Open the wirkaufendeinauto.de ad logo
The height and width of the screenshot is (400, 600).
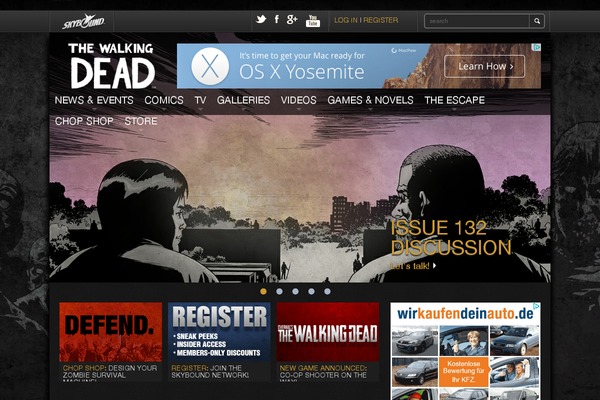coord(465,313)
